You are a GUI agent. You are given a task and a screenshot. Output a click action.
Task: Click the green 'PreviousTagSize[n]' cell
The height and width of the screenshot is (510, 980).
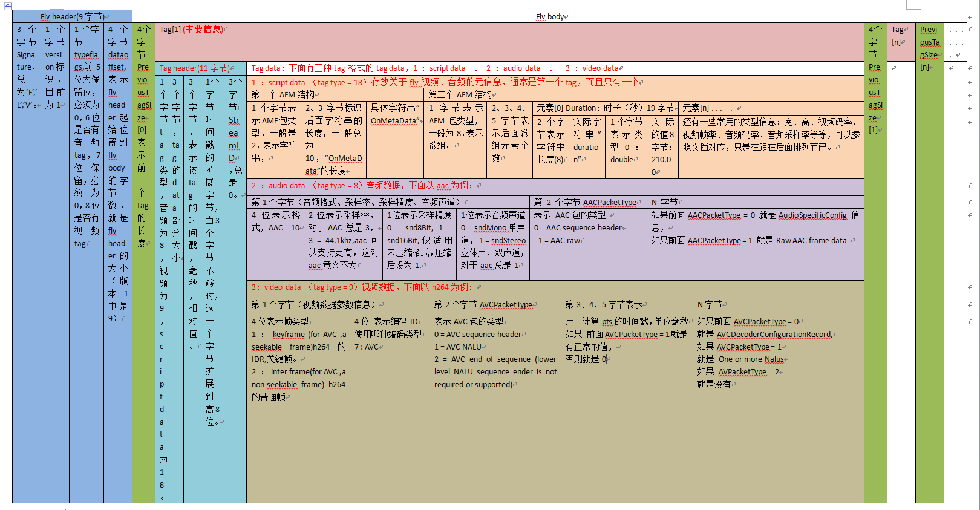(929, 263)
